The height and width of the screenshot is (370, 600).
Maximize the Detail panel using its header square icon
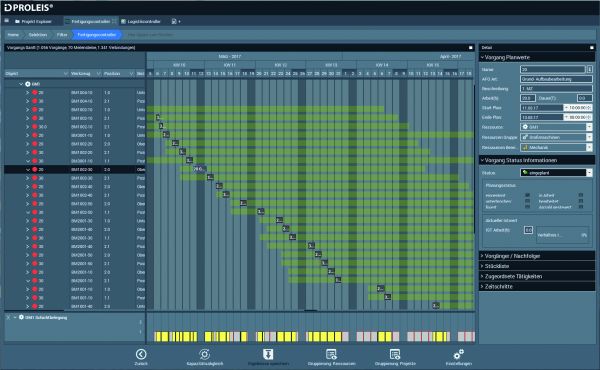[592, 47]
